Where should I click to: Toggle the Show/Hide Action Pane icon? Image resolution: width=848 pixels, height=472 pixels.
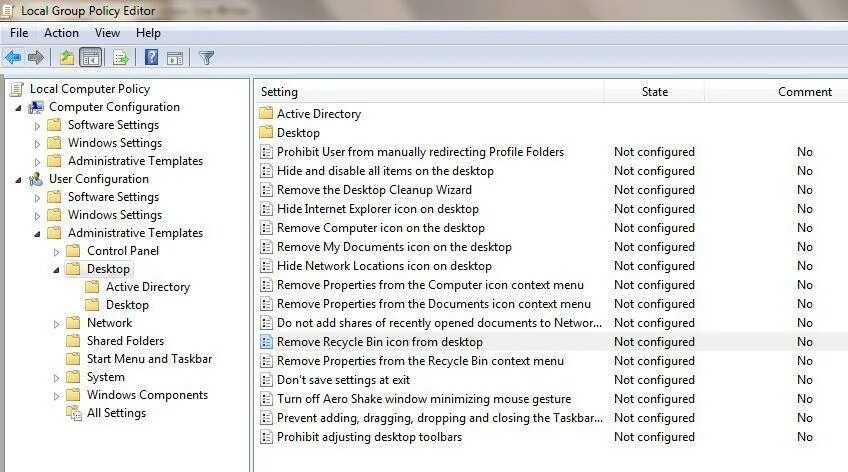coord(175,58)
